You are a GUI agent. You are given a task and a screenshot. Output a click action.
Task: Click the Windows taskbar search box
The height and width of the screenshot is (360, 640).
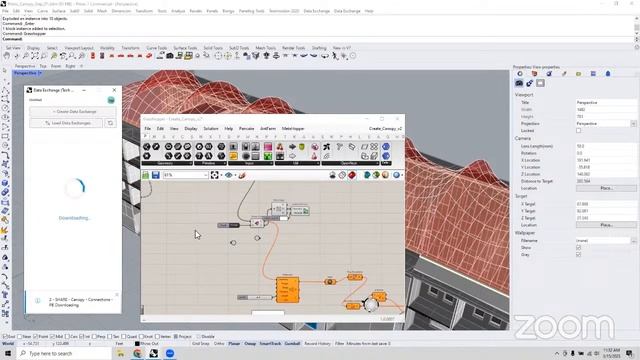pos(64,353)
